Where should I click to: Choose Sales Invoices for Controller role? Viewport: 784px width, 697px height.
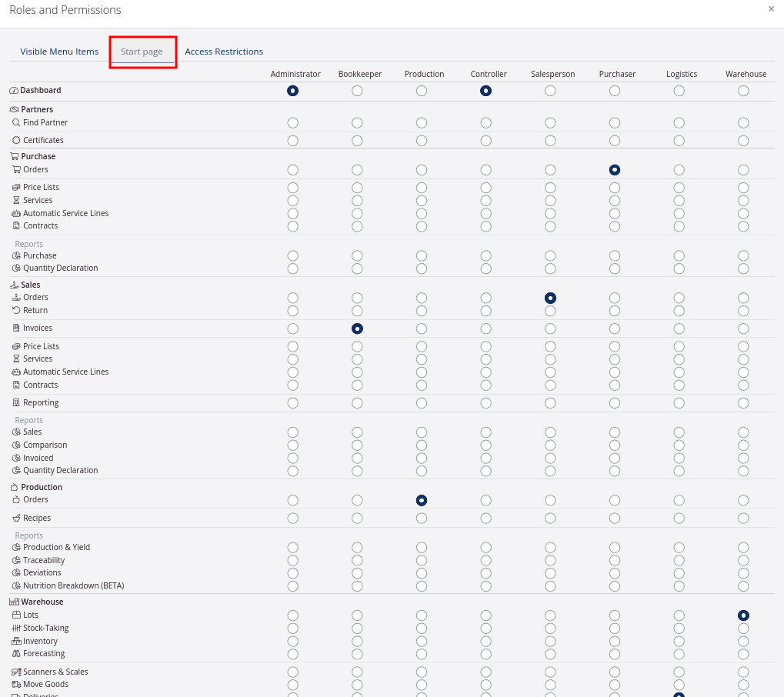tap(485, 328)
